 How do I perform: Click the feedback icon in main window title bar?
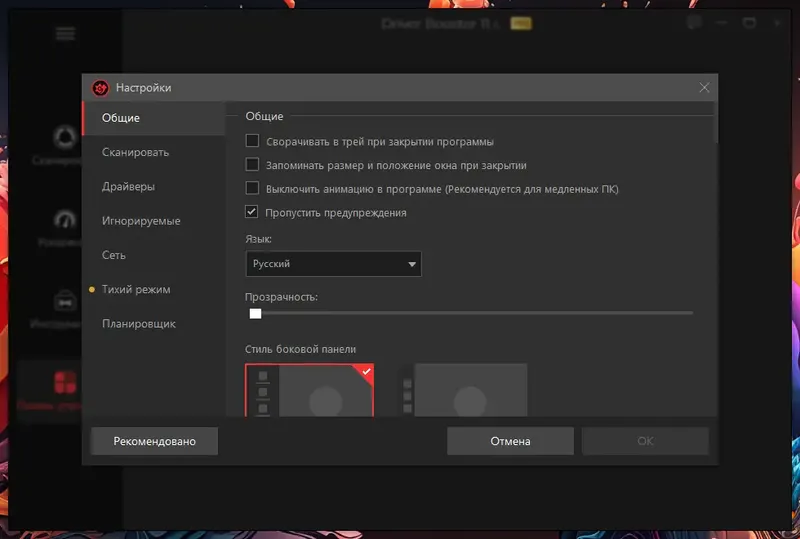click(x=694, y=22)
